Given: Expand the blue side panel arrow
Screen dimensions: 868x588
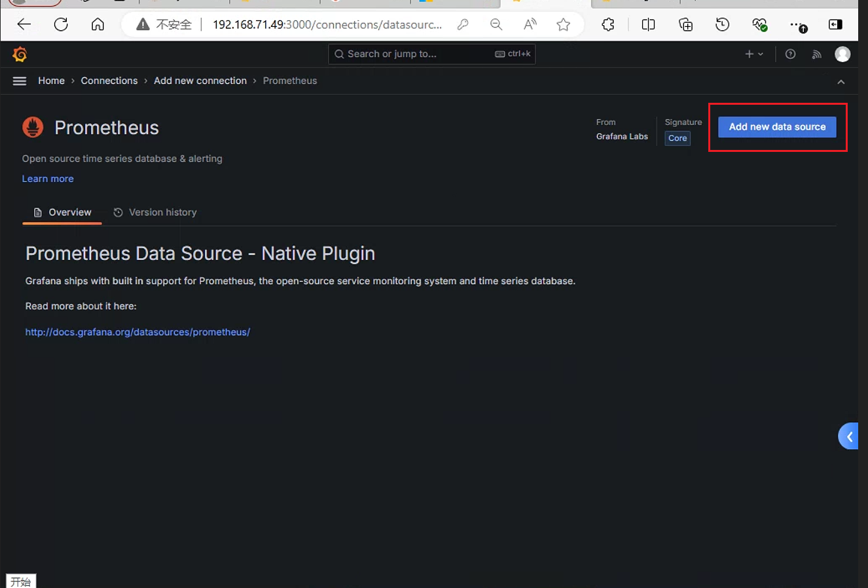Looking at the screenshot, I should pos(848,436).
